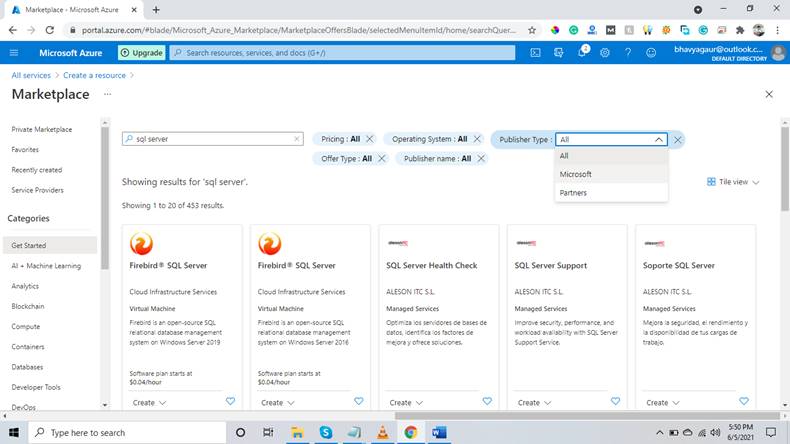This screenshot has height=444, width=790.
Task: Choose Microsoft in Publisher Type list
Action: point(611,174)
